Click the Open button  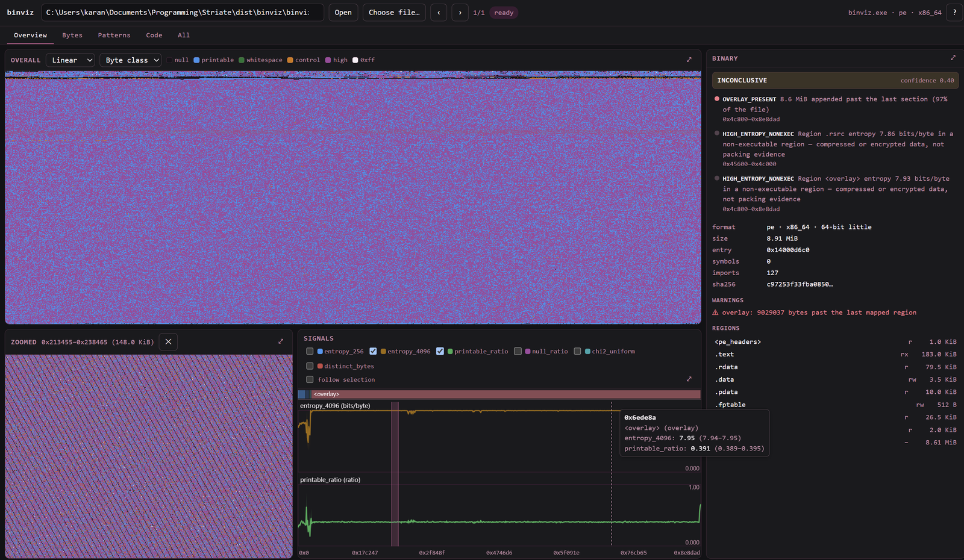(343, 13)
